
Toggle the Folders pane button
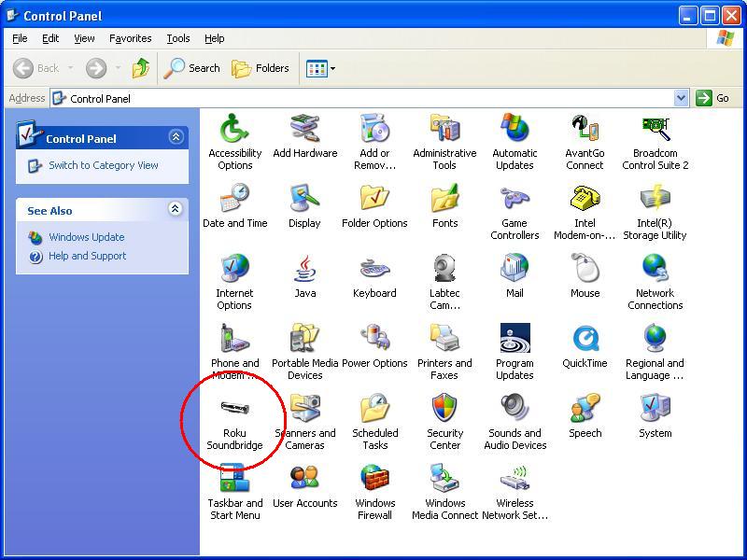pyautogui.click(x=261, y=68)
